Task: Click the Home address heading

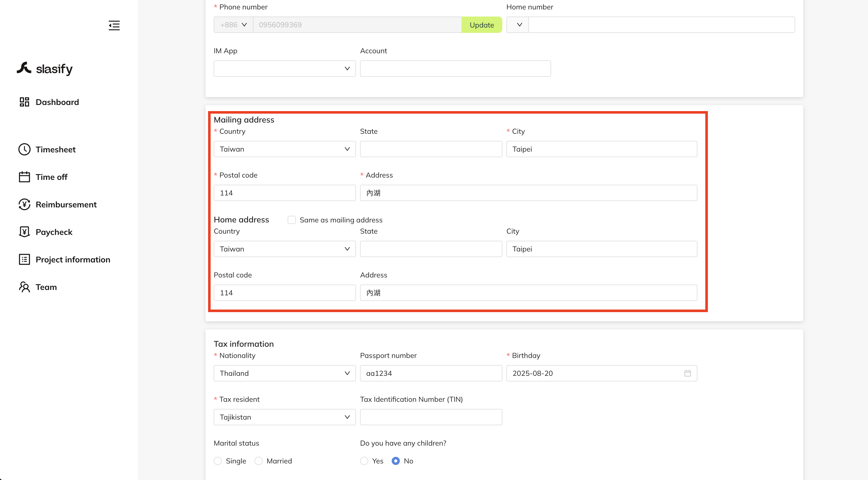Action: point(241,220)
